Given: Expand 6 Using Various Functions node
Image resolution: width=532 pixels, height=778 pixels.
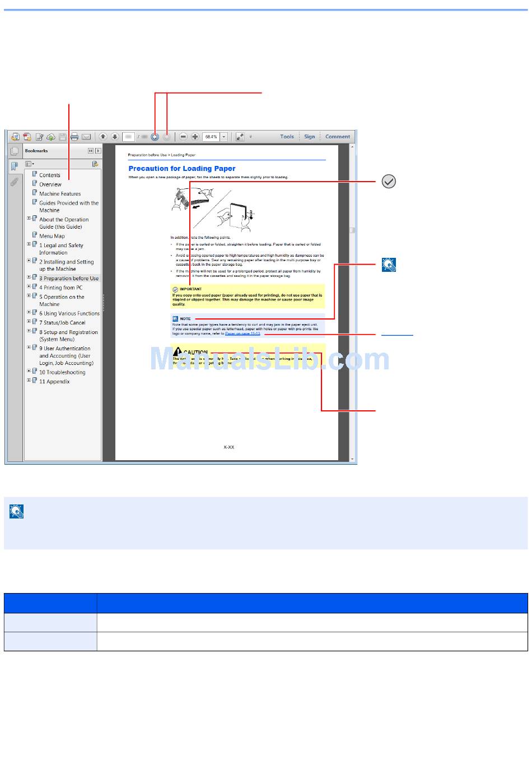Looking at the screenshot, I should tap(29, 313).
